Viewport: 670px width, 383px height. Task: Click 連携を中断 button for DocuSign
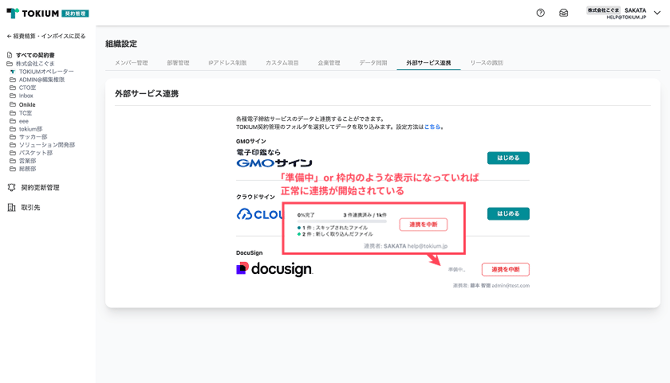click(505, 270)
